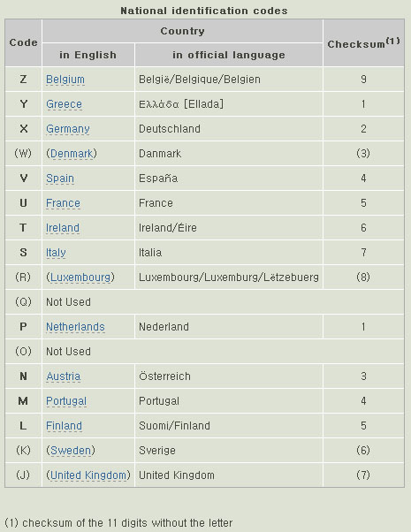The width and height of the screenshot is (411, 532).
Task: Visit the France link in English column
Action: (63, 203)
